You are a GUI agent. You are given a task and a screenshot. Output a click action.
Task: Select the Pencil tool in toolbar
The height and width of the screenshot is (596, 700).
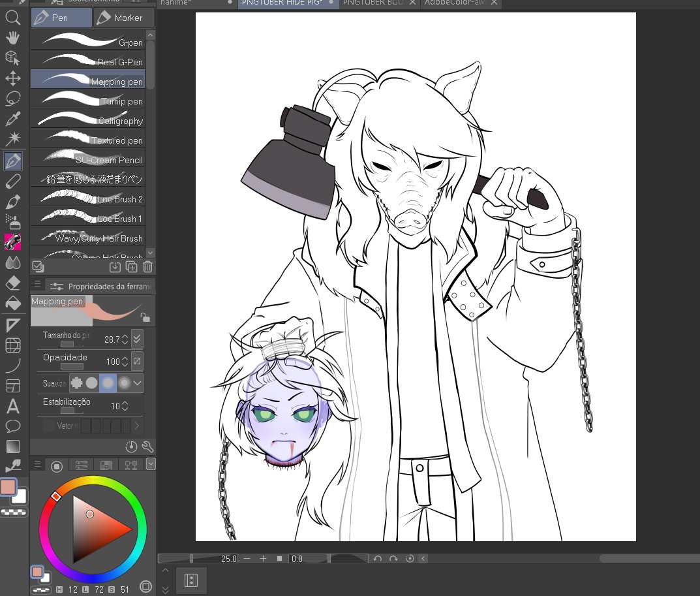(x=12, y=181)
